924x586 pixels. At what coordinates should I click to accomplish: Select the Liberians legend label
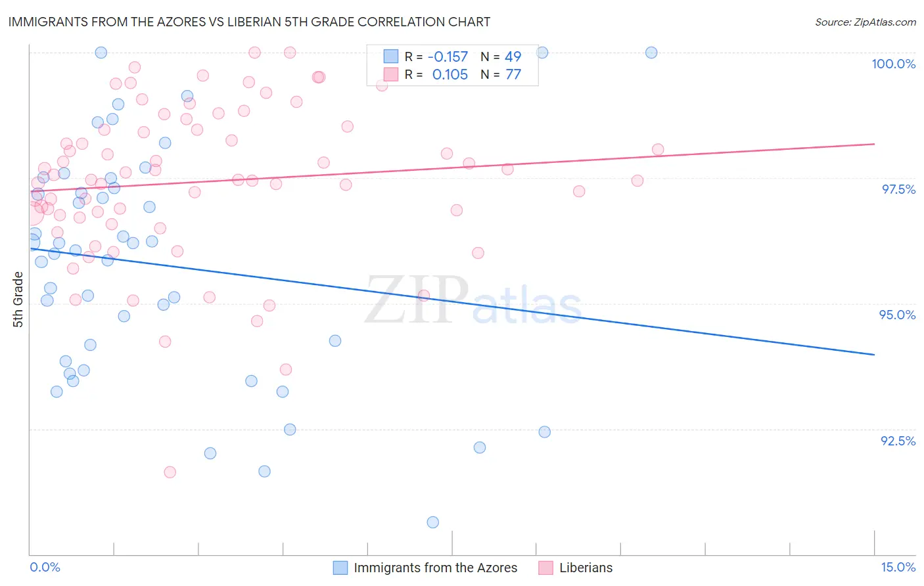(586, 568)
